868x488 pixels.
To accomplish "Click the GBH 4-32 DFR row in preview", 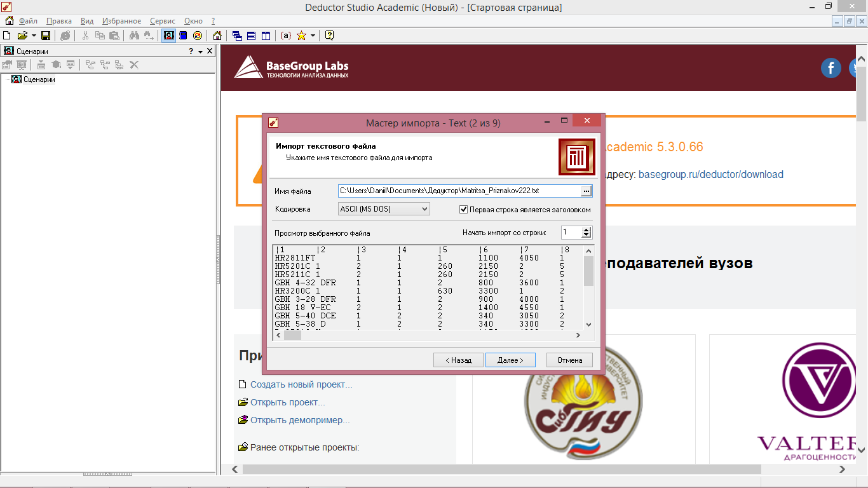I will pos(428,283).
